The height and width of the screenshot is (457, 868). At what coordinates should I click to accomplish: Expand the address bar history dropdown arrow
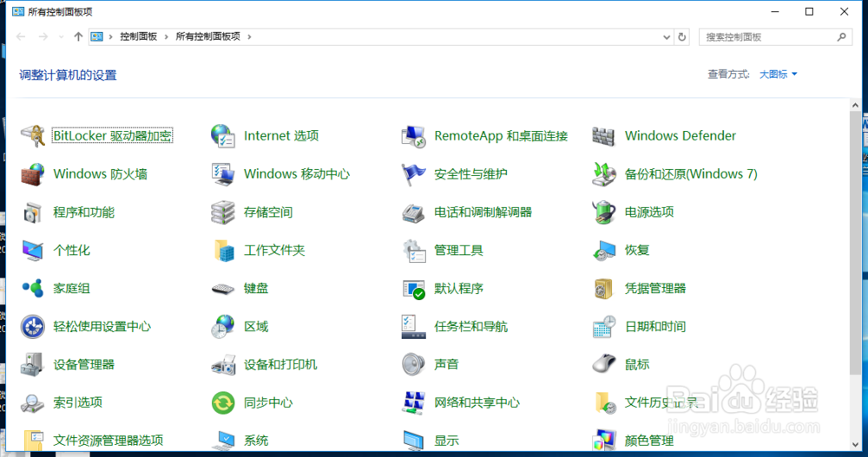click(667, 37)
